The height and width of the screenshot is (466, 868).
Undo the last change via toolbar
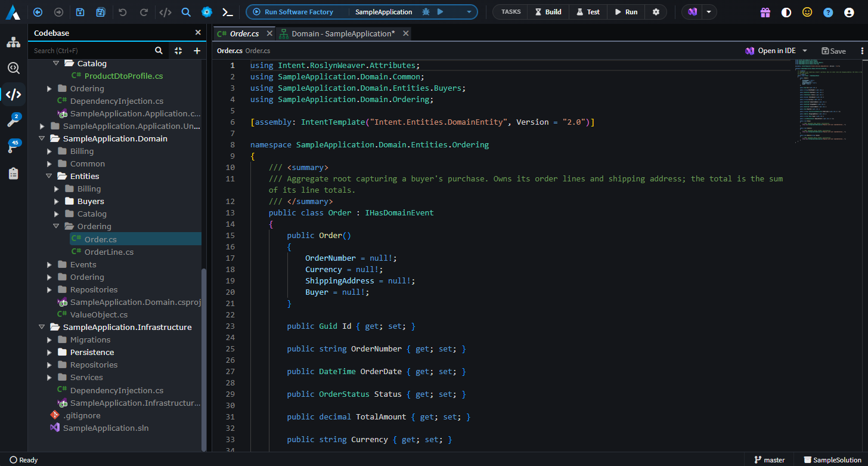123,12
